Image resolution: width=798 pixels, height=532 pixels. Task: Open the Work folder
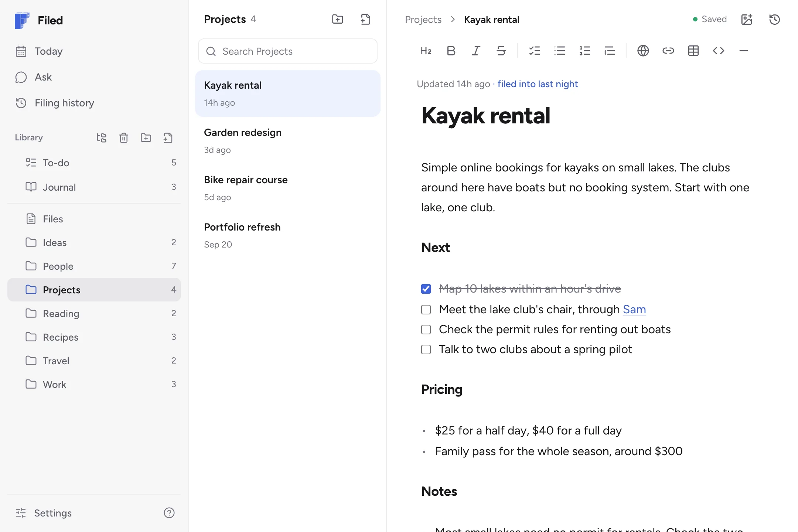point(94,384)
